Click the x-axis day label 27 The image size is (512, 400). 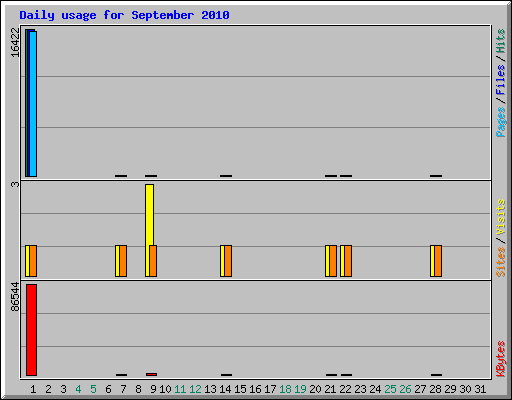point(420,389)
